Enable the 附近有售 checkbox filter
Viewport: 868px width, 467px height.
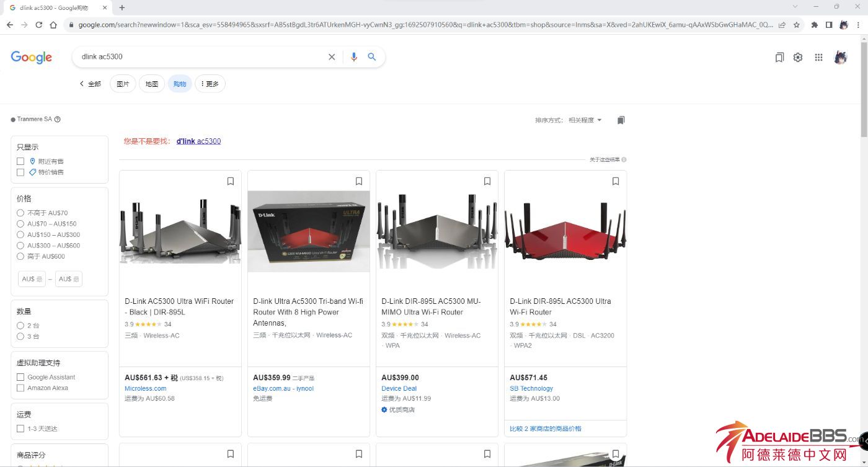pos(20,161)
